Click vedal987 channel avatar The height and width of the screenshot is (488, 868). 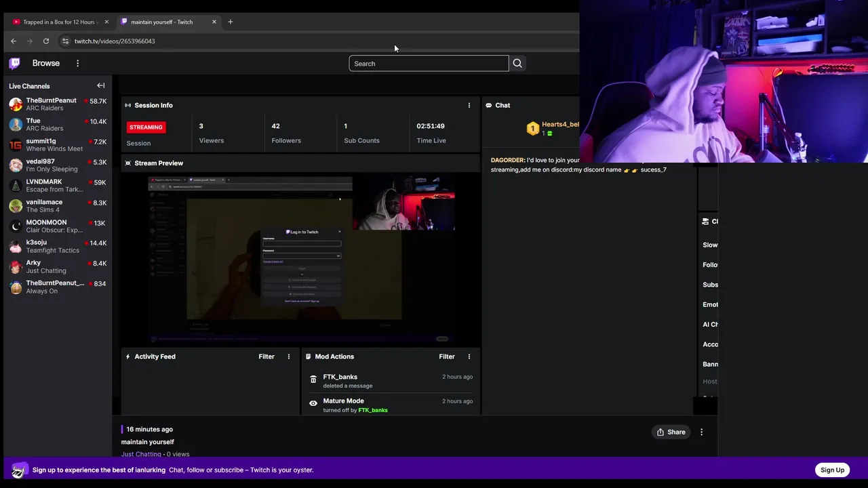(x=16, y=165)
